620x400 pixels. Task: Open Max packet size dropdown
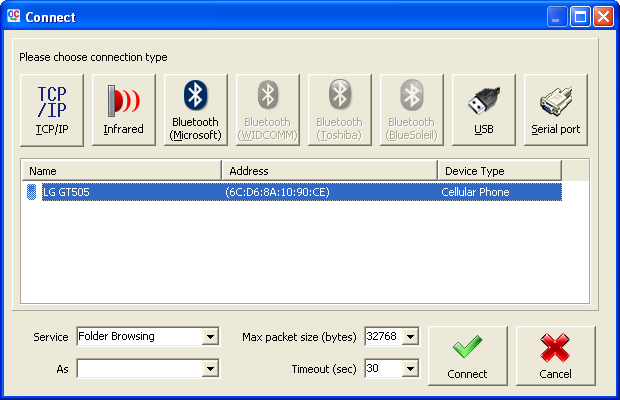coord(410,337)
